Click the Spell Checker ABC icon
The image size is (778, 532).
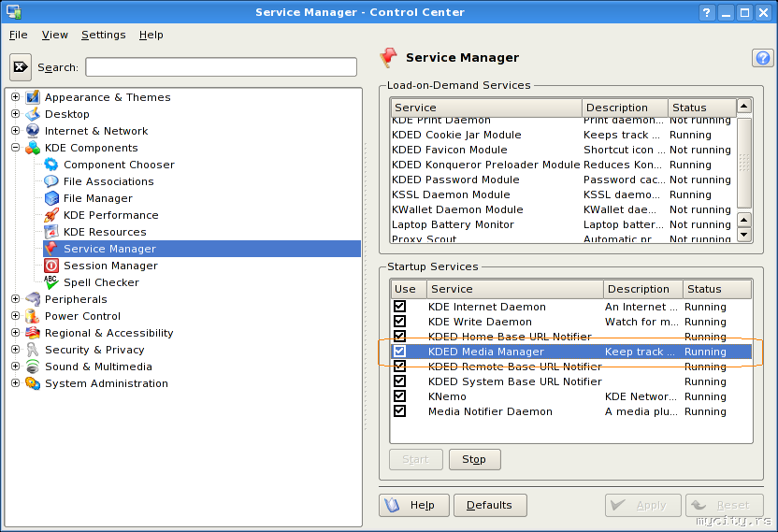(51, 282)
